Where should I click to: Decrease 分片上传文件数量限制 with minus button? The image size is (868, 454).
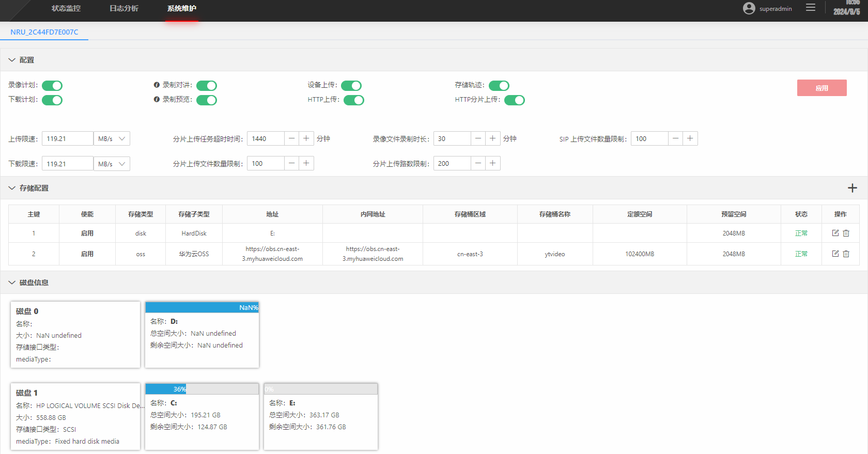[292, 163]
